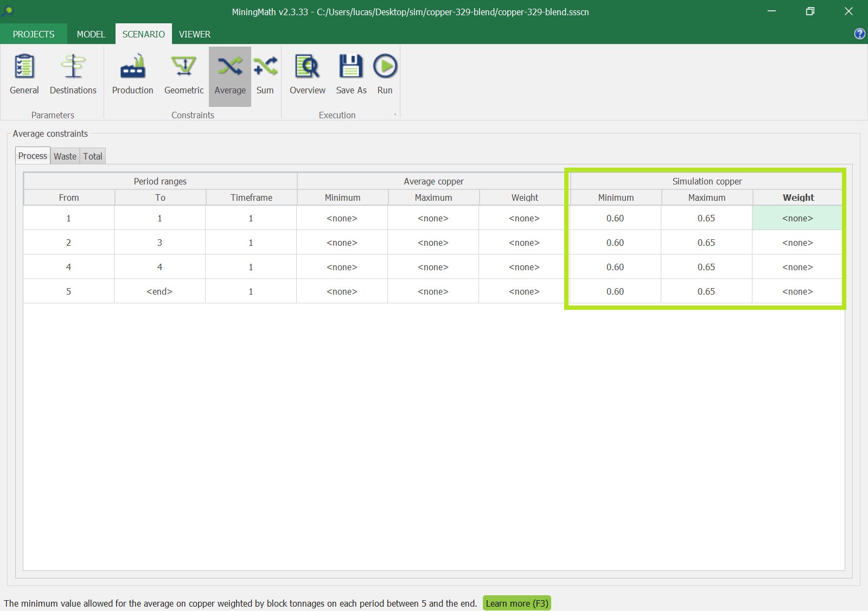The height and width of the screenshot is (611, 868).
Task: Open the scenario Overview icon
Action: tap(308, 74)
